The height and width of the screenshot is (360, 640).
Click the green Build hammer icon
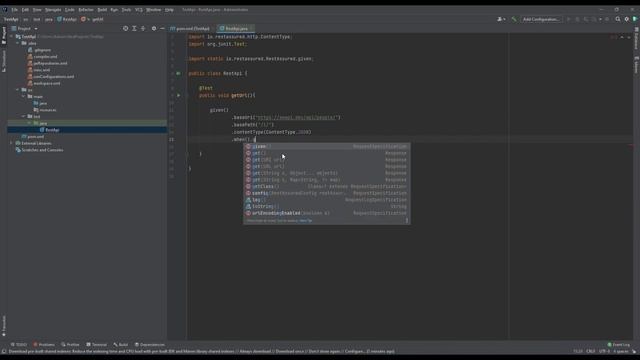[x=514, y=19]
